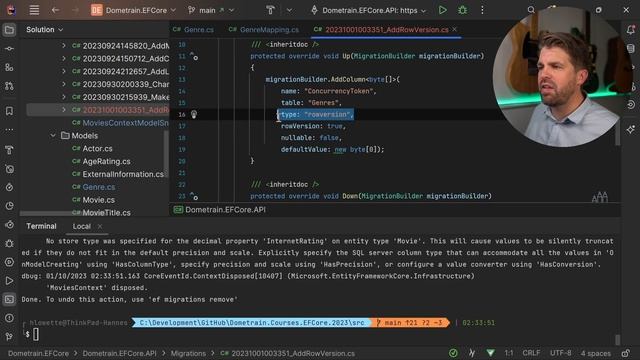Switch to the GenreMapping.cs editor tab
This screenshot has width=640, height=360.
(x=264, y=30)
